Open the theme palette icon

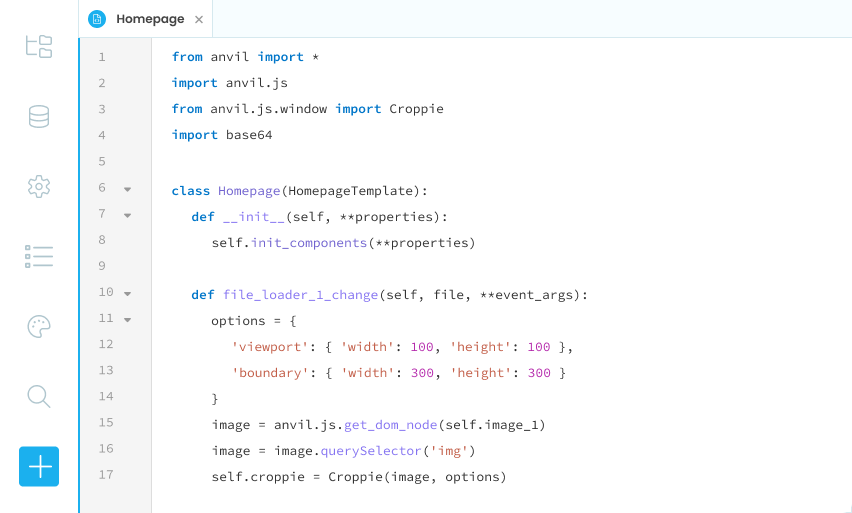point(39,326)
